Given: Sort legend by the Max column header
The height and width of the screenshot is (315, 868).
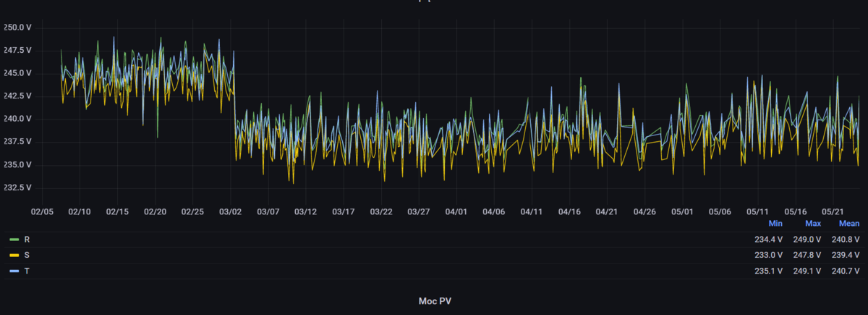Looking at the screenshot, I should coord(813,224).
